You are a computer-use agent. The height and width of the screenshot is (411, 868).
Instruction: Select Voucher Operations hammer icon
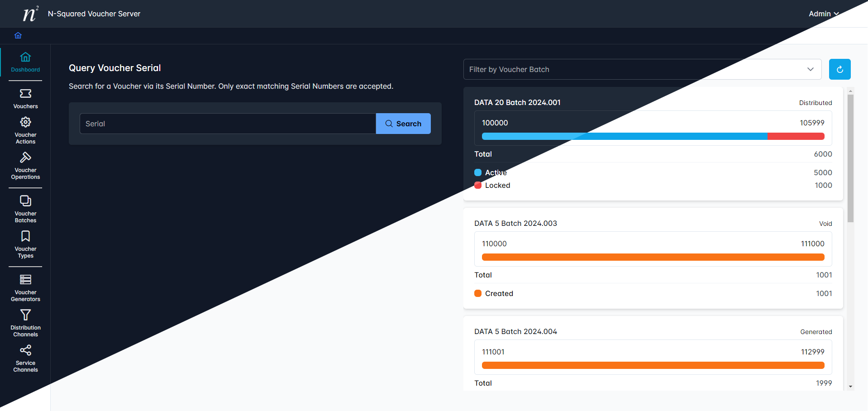pyautogui.click(x=25, y=158)
